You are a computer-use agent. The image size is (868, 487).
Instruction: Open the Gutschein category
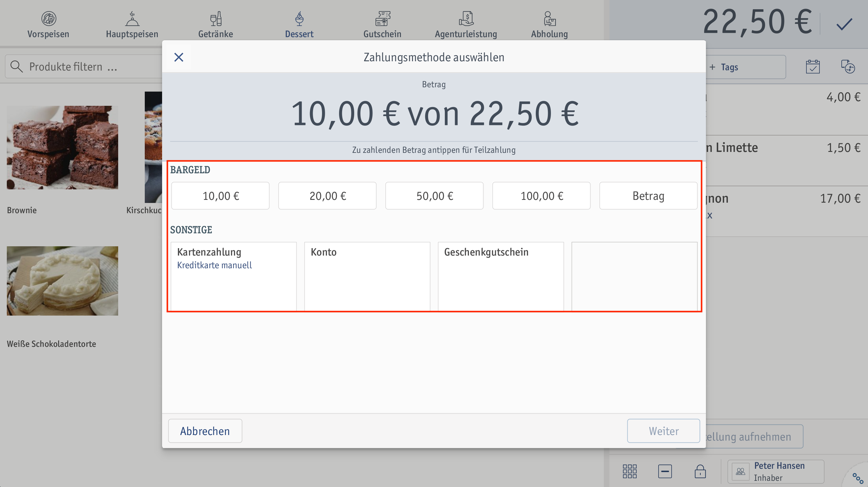382,25
